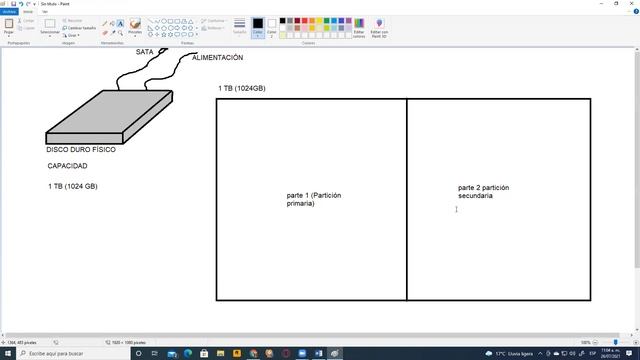Open Word from the taskbar

click(x=318, y=353)
